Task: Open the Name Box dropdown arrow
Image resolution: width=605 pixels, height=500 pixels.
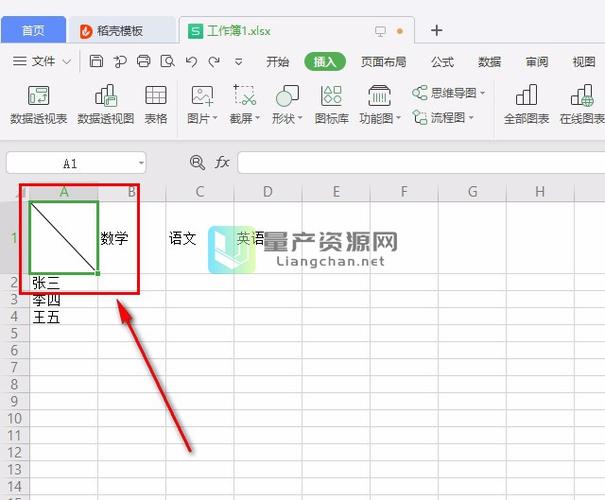Action: 141,163
